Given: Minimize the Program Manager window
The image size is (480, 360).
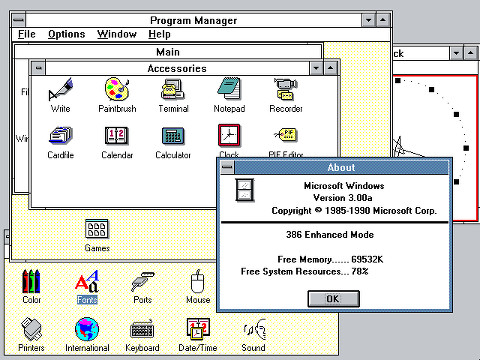Looking at the screenshot, I should 368,20.
